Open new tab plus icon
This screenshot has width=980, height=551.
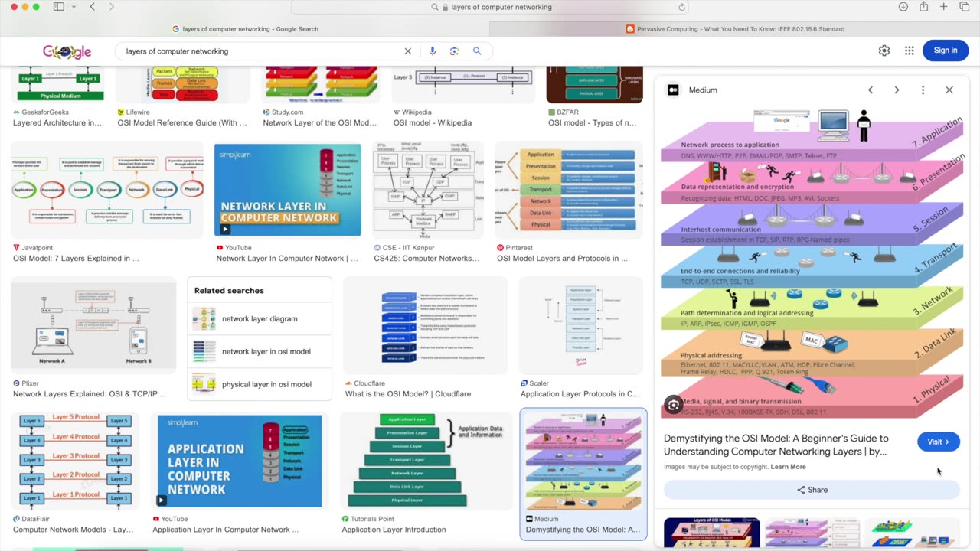[x=943, y=7]
